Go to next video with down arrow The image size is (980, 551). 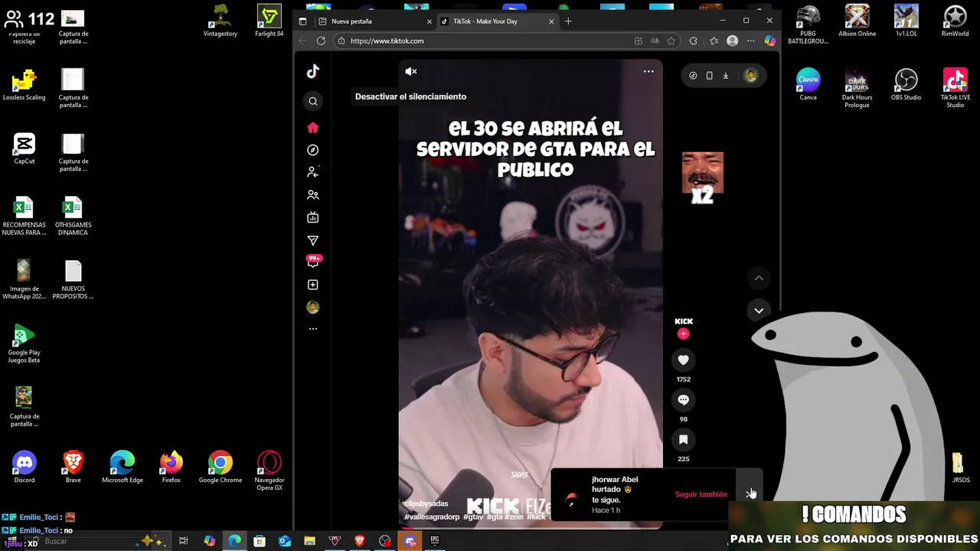pyautogui.click(x=759, y=310)
